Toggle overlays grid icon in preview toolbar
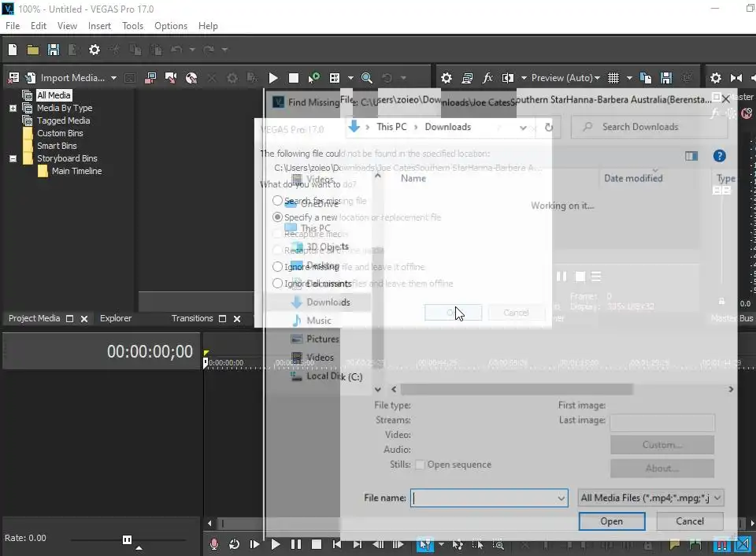The width and height of the screenshot is (756, 556). [x=613, y=78]
